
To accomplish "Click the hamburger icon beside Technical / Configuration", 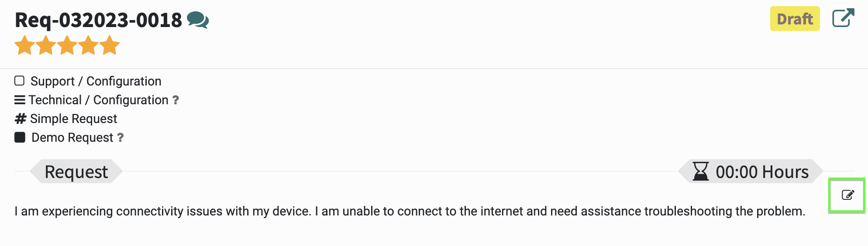I will click(x=20, y=100).
